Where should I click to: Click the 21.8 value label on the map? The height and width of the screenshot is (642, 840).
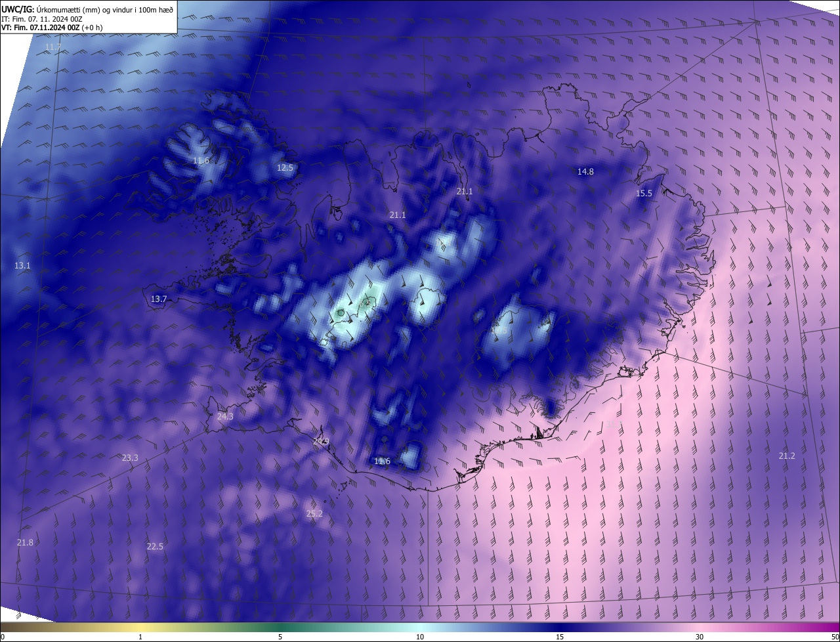tap(25, 542)
